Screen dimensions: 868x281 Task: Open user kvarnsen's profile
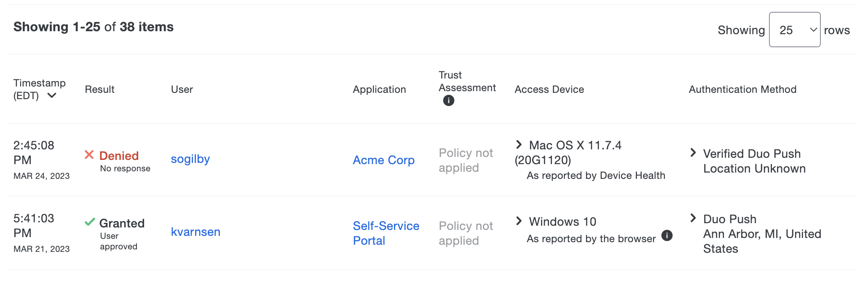(196, 232)
